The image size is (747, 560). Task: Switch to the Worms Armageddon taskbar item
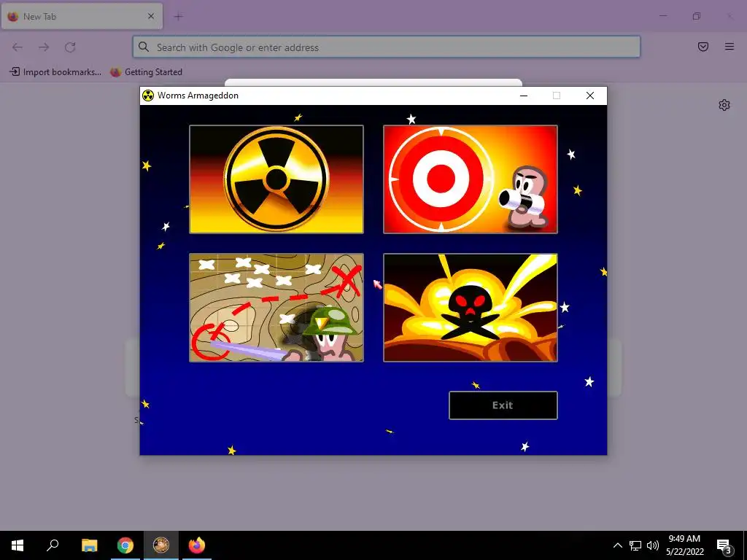[x=161, y=545]
